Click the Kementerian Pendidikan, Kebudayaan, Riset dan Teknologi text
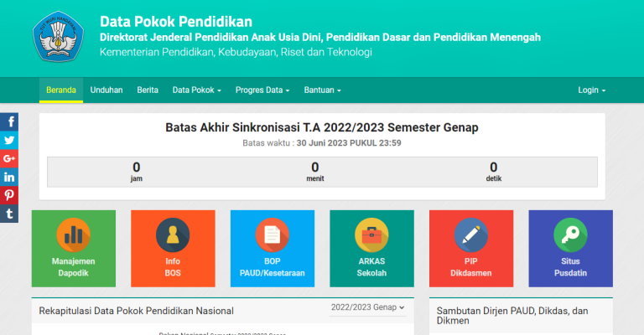Screen dimensions: 644x335 [236, 52]
